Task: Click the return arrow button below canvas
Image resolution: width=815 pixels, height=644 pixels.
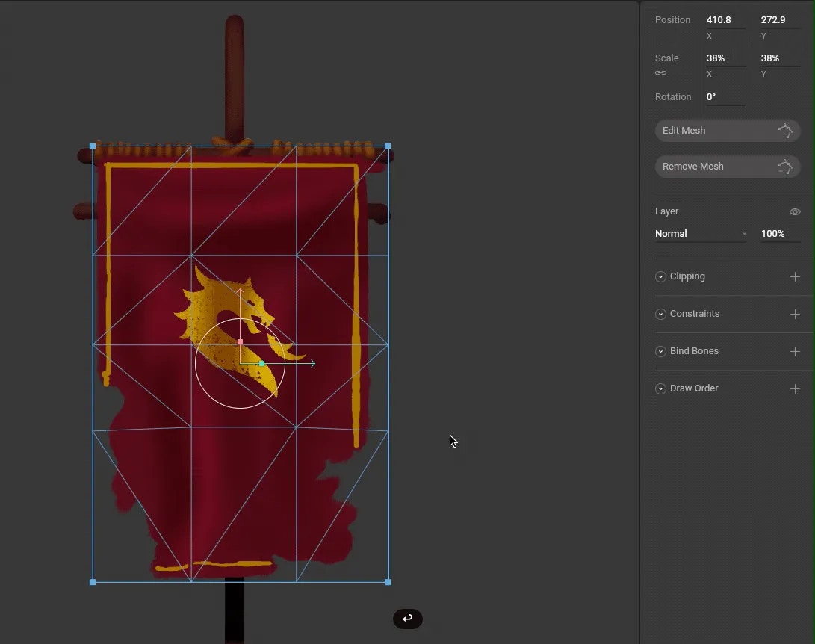Action: pos(408,619)
